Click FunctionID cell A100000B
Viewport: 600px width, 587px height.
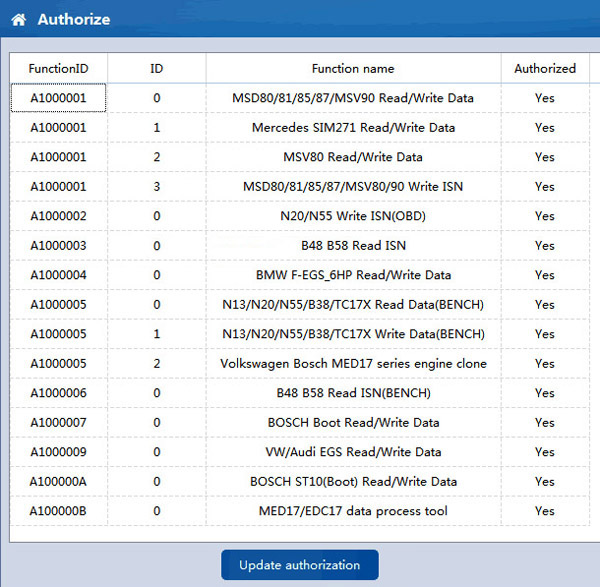click(59, 511)
